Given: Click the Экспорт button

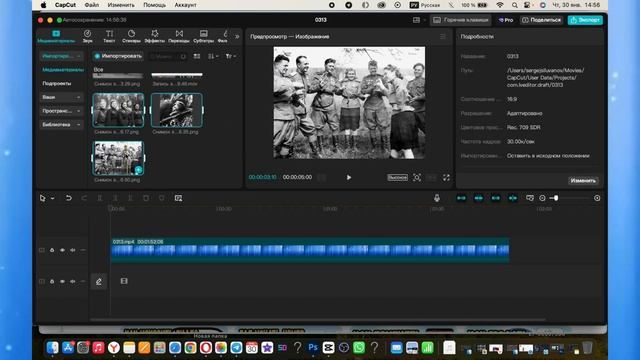Looking at the screenshot, I should pyautogui.click(x=585, y=20).
